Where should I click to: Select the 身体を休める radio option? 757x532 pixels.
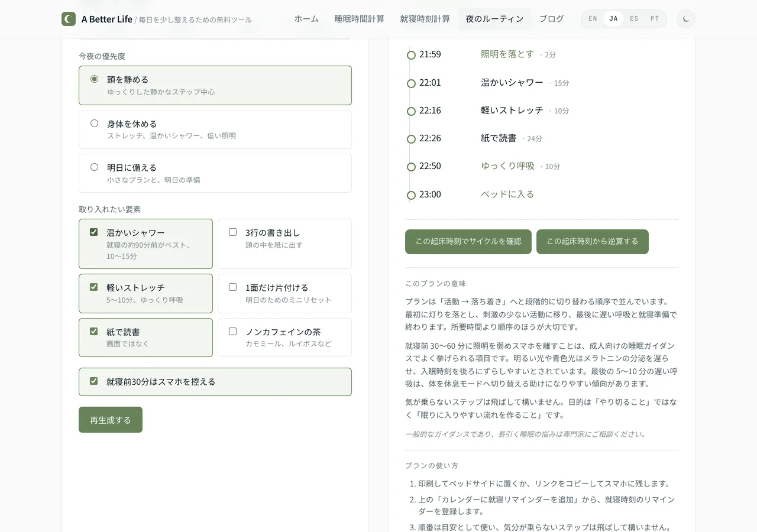pyautogui.click(x=94, y=123)
